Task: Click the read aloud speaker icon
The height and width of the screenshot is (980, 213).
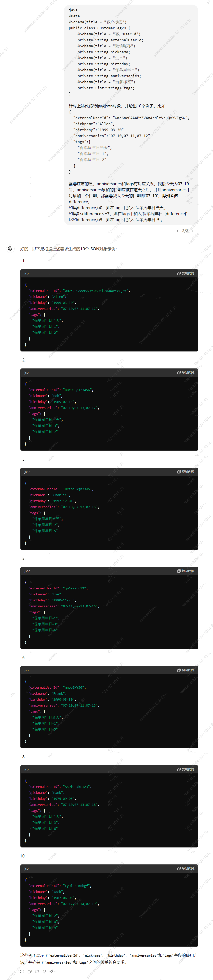Action: (22, 971)
